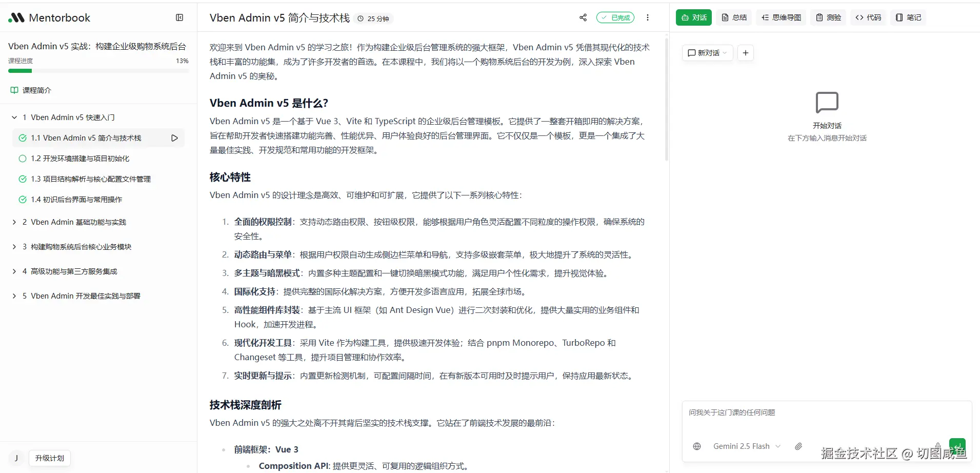Send a message with the green send icon

[957, 446]
